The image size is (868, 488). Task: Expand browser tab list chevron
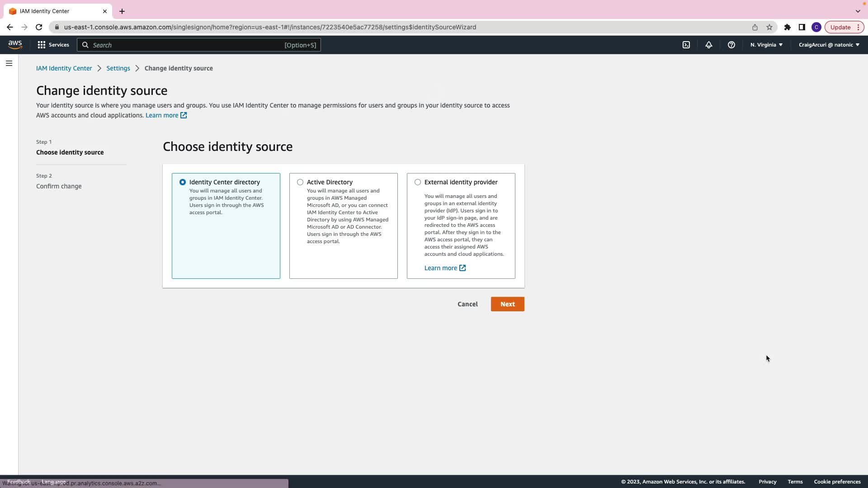coord(858,11)
